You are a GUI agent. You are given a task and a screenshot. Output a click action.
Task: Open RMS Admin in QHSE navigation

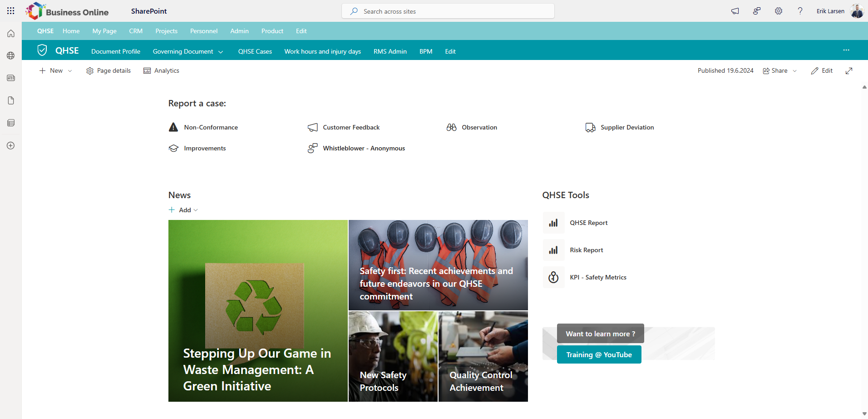(390, 51)
